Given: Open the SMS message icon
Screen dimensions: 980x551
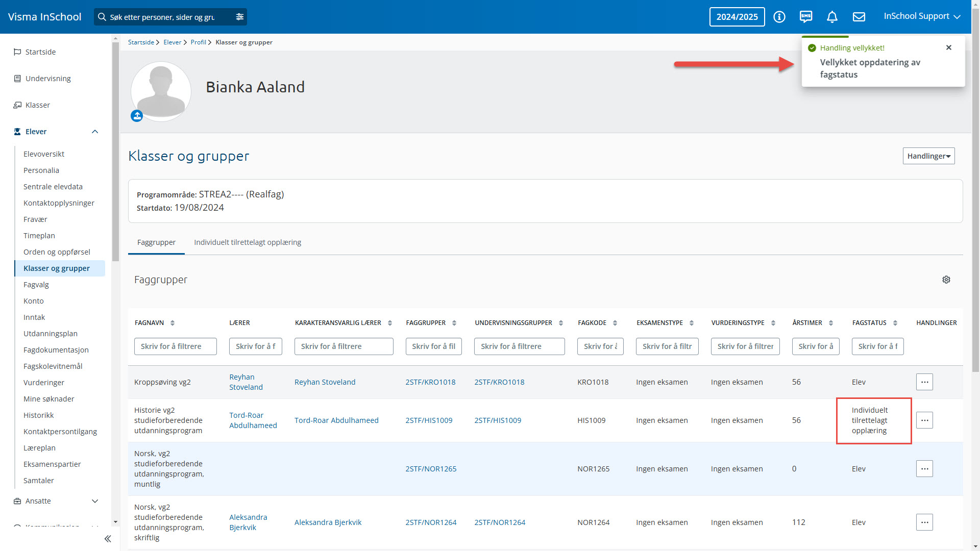Looking at the screenshot, I should [x=806, y=17].
